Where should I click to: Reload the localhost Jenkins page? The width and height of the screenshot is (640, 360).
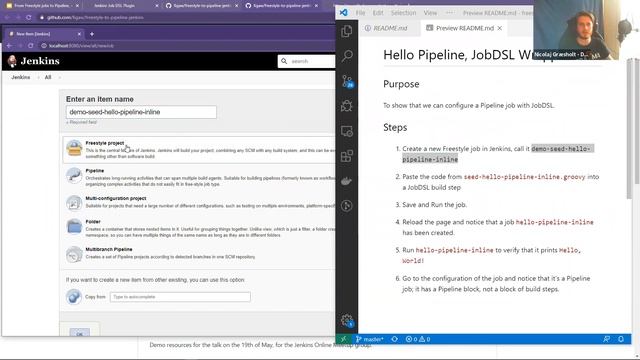pos(30,46)
